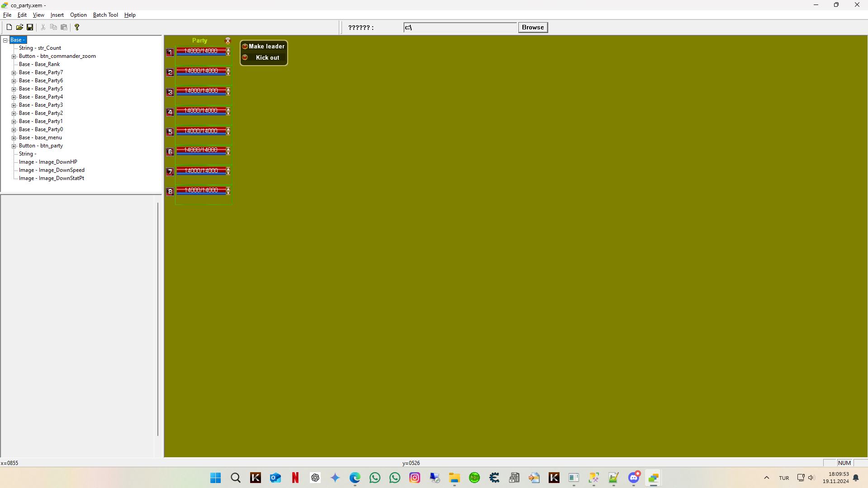
Task: Toggle the NUM indicator in the status bar
Action: (x=844, y=463)
